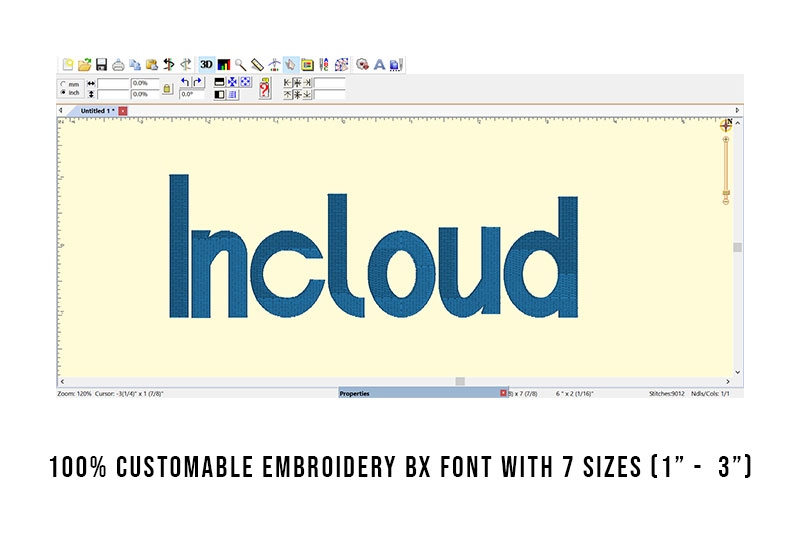
Task: Toggle the aspect ratio padlock
Action: (167, 89)
